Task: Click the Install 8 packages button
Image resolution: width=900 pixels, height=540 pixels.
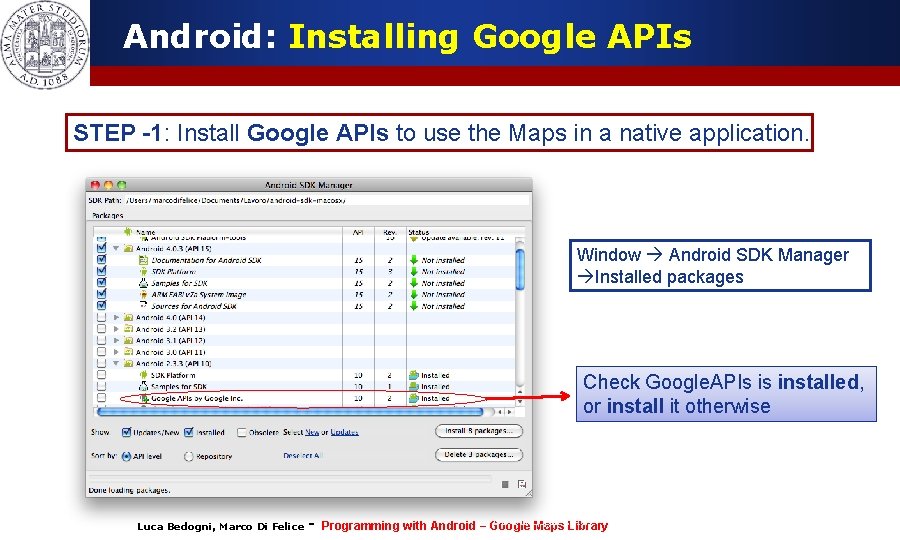Action: (x=479, y=431)
